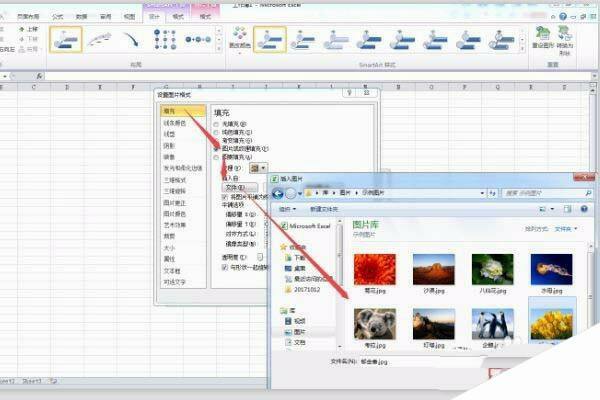Switch to Data (数据) ribbon tab
This screenshot has height=400, width=600.
(x=82, y=16)
